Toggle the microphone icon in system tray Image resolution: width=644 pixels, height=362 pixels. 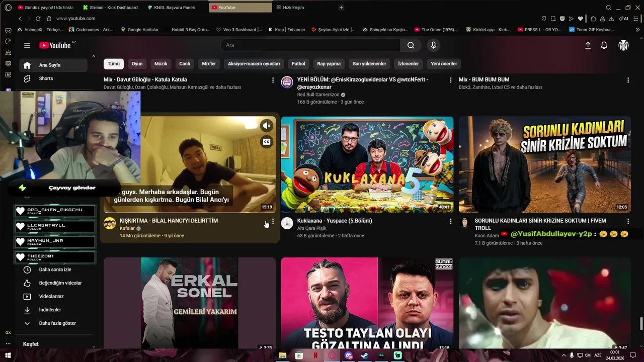click(571, 355)
